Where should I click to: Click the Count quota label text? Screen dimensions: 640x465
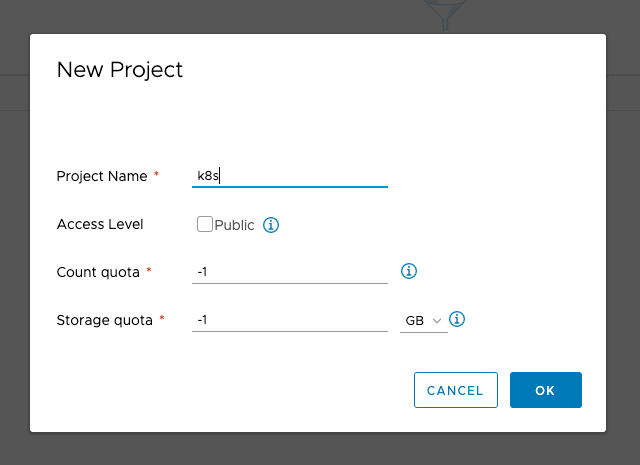[x=98, y=272]
